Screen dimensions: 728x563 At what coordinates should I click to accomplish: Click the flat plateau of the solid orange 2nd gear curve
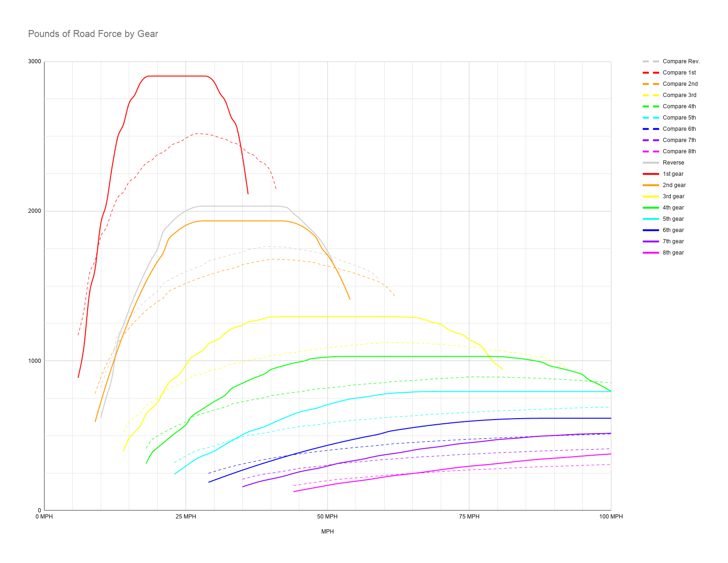point(241,221)
